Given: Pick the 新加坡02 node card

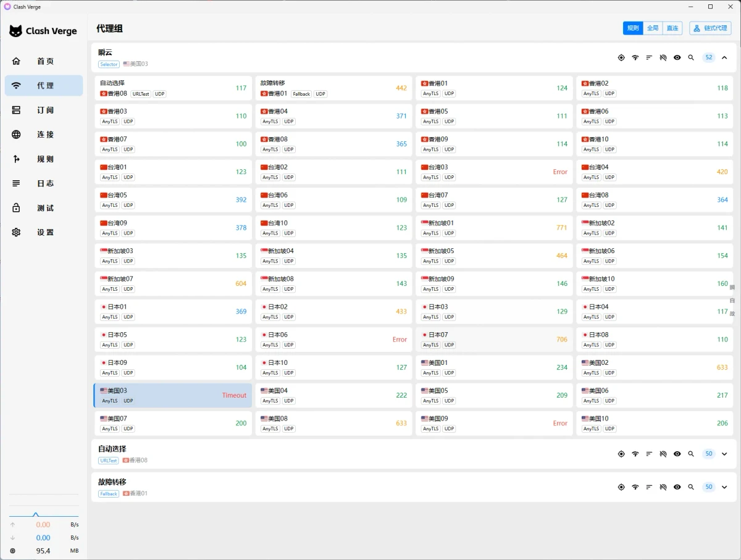Looking at the screenshot, I should coord(655,228).
